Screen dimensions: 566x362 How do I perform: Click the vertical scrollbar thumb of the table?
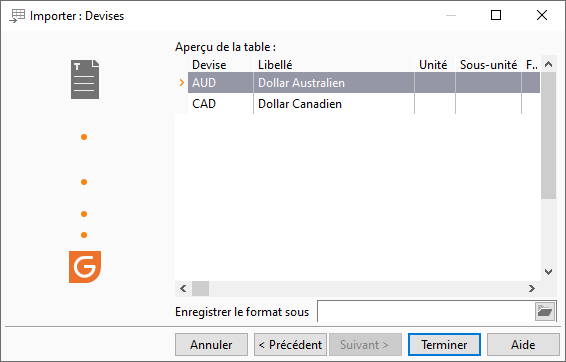[548, 135]
